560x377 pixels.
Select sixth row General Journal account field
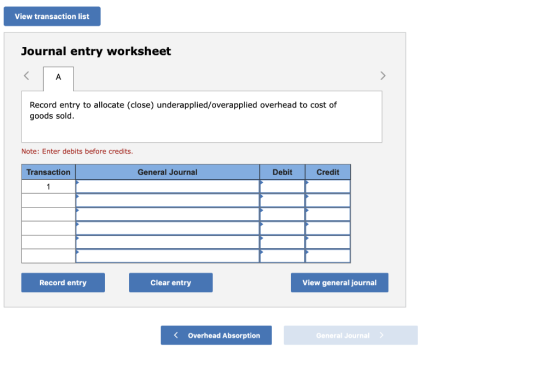(168, 256)
